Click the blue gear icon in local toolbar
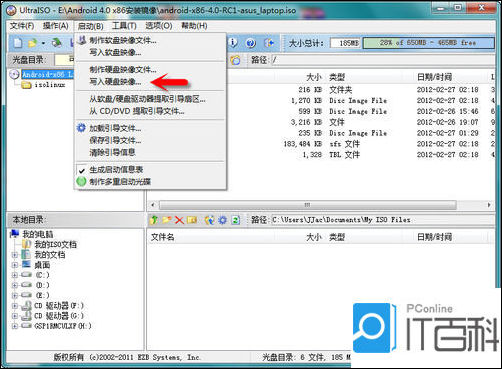502x369 pixels. [223, 220]
